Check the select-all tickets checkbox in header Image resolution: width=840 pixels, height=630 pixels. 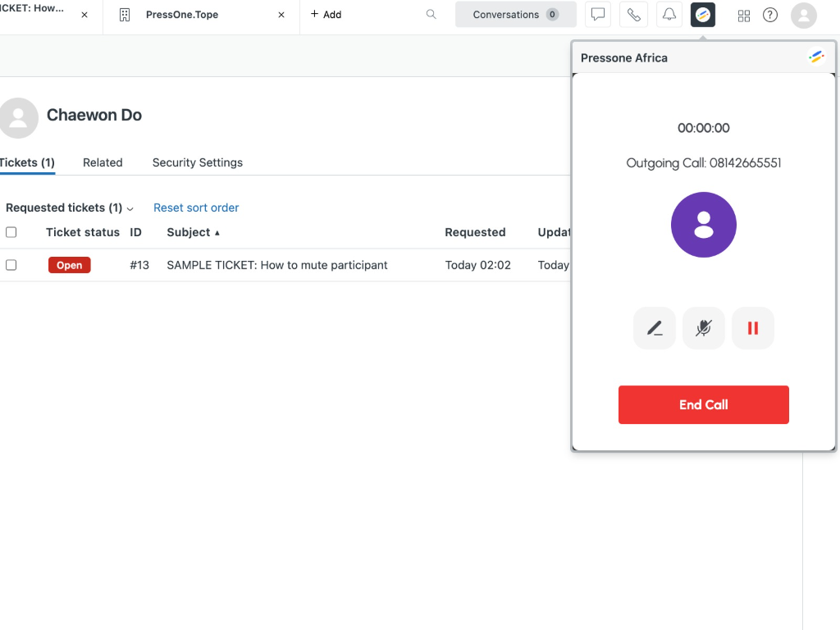[x=11, y=232]
